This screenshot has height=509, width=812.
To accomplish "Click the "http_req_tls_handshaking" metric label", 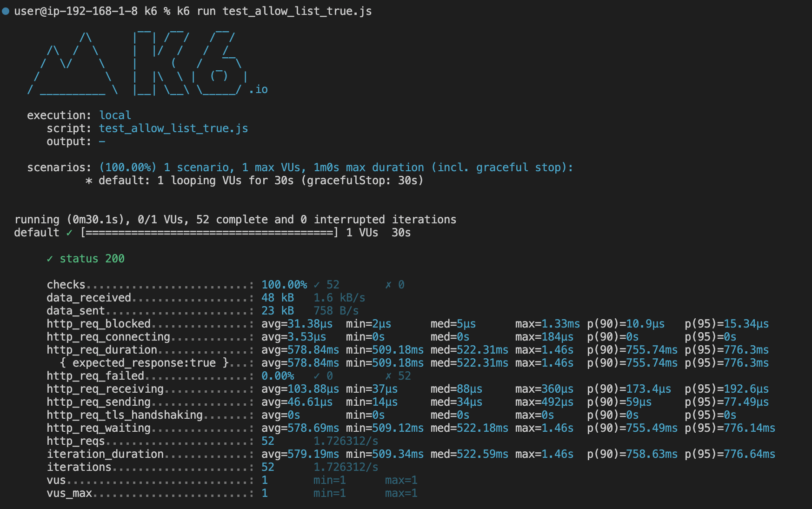I will (125, 415).
